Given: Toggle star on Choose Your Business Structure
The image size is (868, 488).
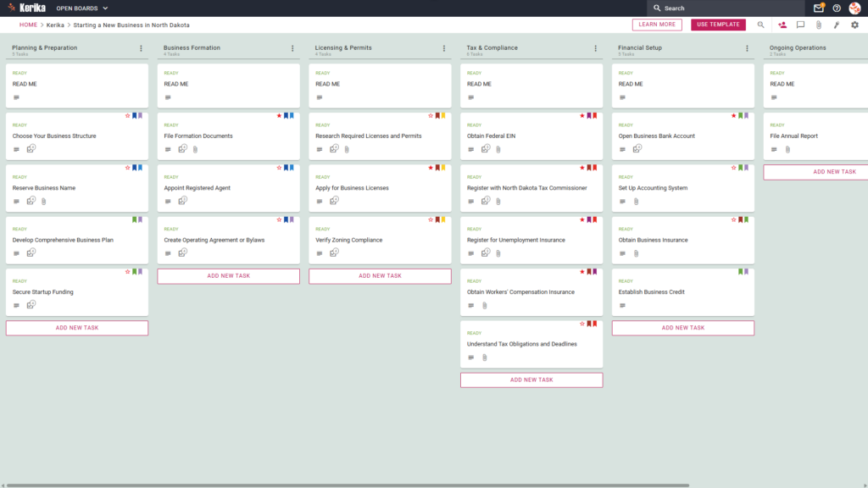Looking at the screenshot, I should 127,115.
